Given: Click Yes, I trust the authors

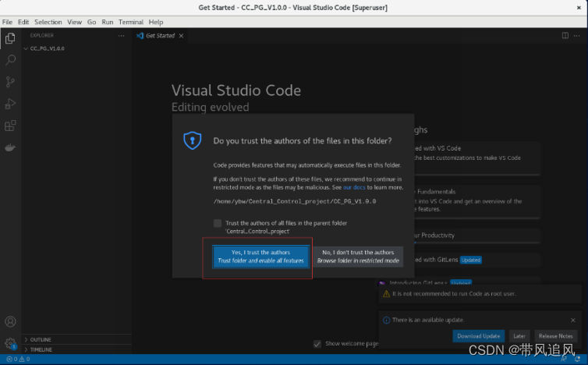Looking at the screenshot, I should pyautogui.click(x=260, y=257).
